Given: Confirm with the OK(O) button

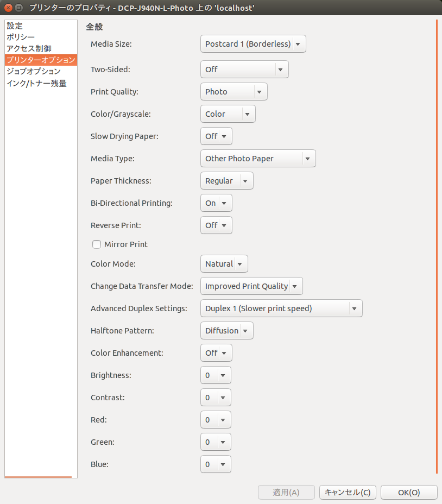Looking at the screenshot, I should [409, 493].
